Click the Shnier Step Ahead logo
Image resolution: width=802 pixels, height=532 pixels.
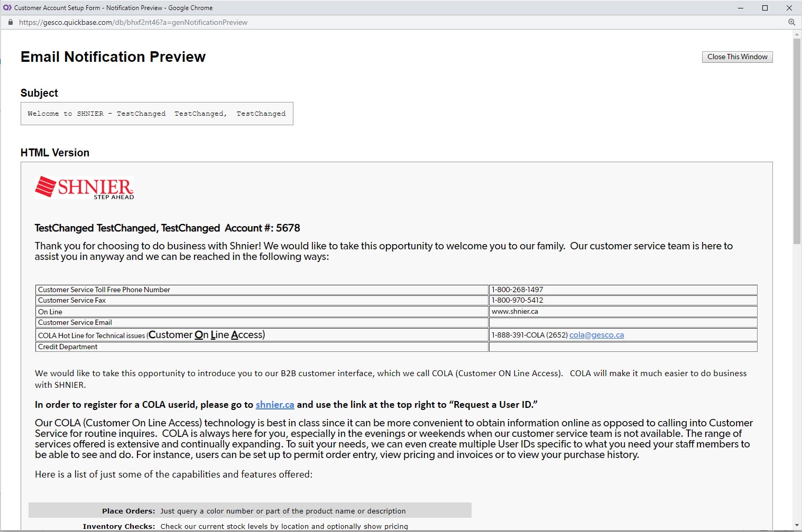click(85, 188)
